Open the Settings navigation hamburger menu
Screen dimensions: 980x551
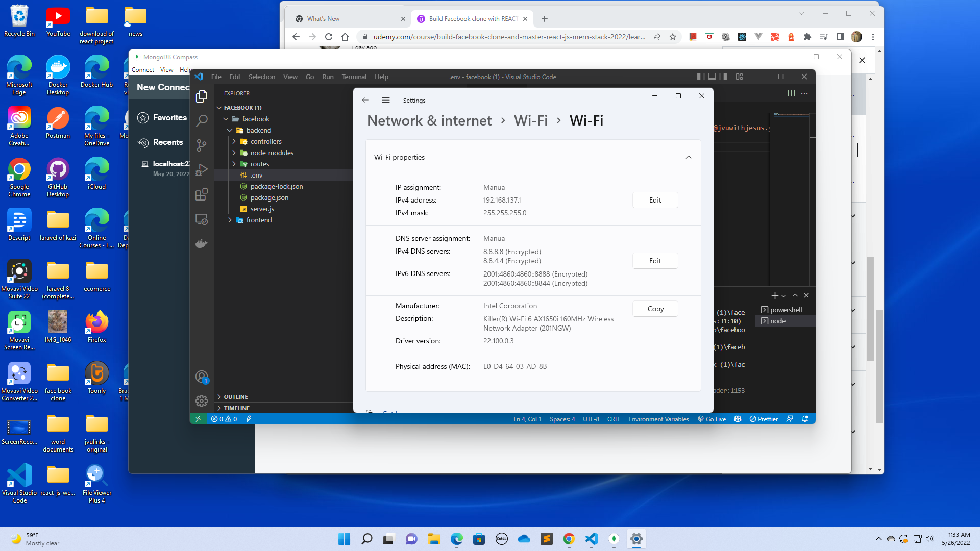click(x=386, y=100)
